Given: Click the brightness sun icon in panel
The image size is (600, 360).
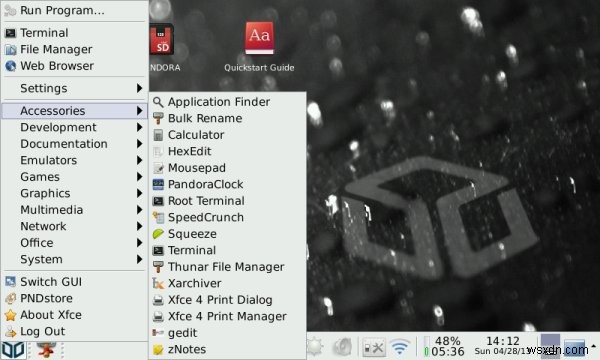Looking at the screenshot, I should coord(315,347).
